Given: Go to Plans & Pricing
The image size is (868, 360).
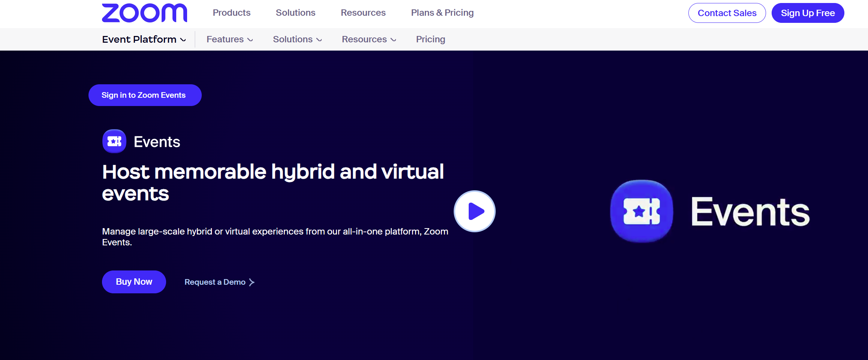Looking at the screenshot, I should (x=442, y=13).
